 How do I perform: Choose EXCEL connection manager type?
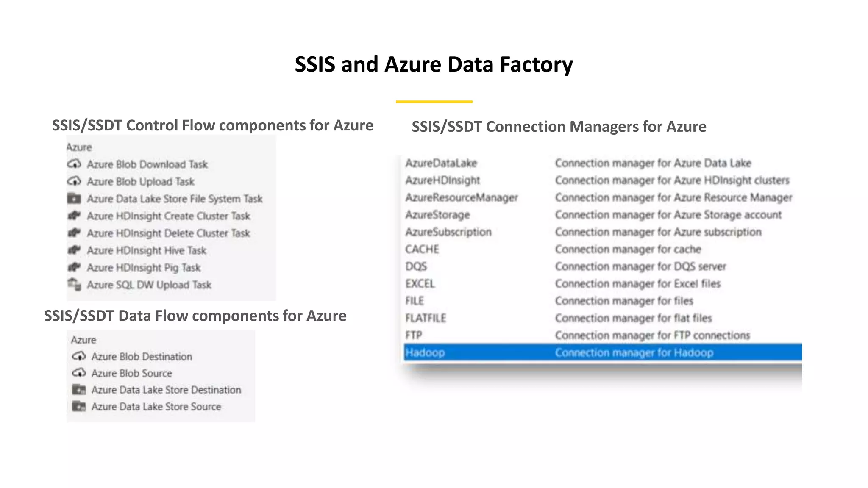[420, 283]
